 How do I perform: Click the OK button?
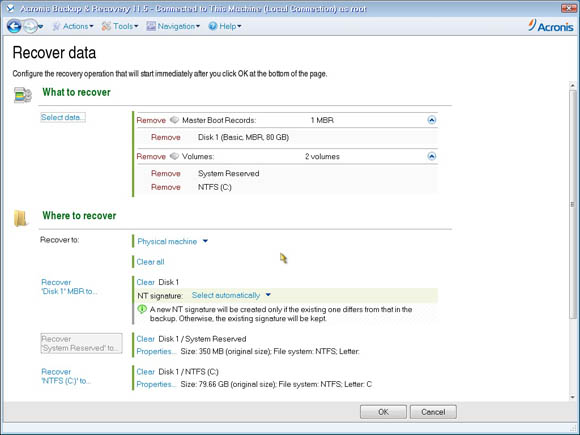pyautogui.click(x=383, y=412)
